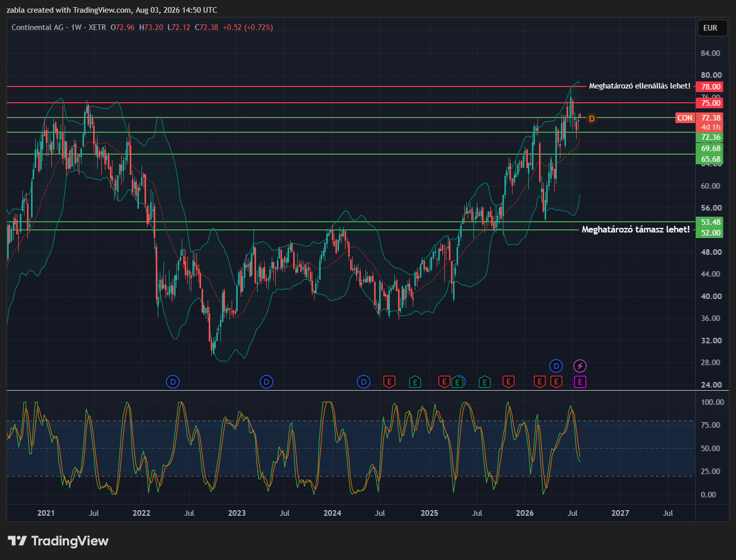Open the green earnings marker overlapping the 2025 dividend
The image size is (736, 560).
tap(458, 381)
